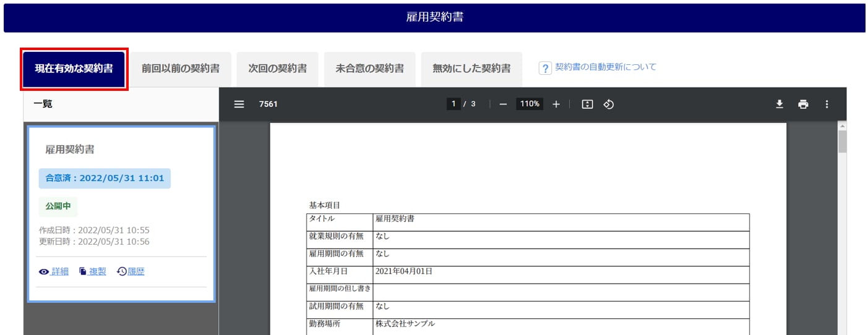Click the zoom out minus icon
Screen dimensions: 868x335
pos(503,104)
